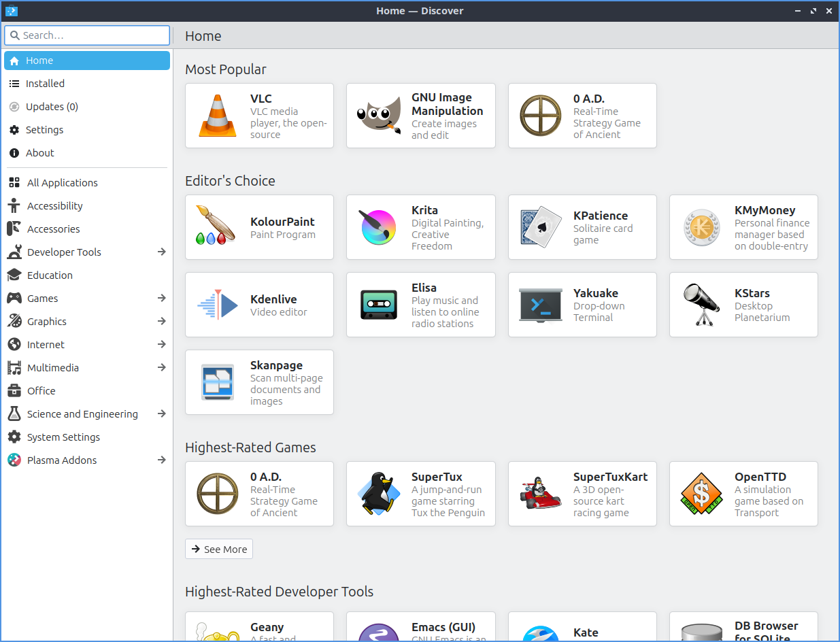Expand the Developer Tools category arrow
Viewport: 840px width, 642px height.
161,252
